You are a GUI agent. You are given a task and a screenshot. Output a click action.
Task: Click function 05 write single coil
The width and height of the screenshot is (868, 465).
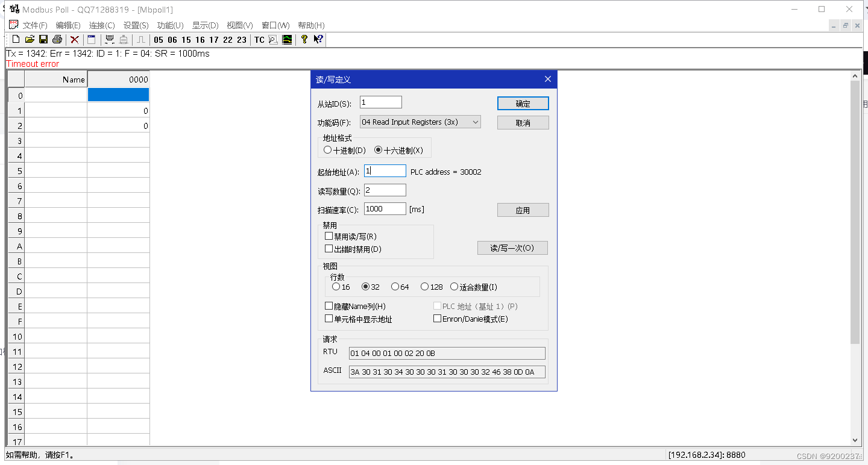(159, 40)
